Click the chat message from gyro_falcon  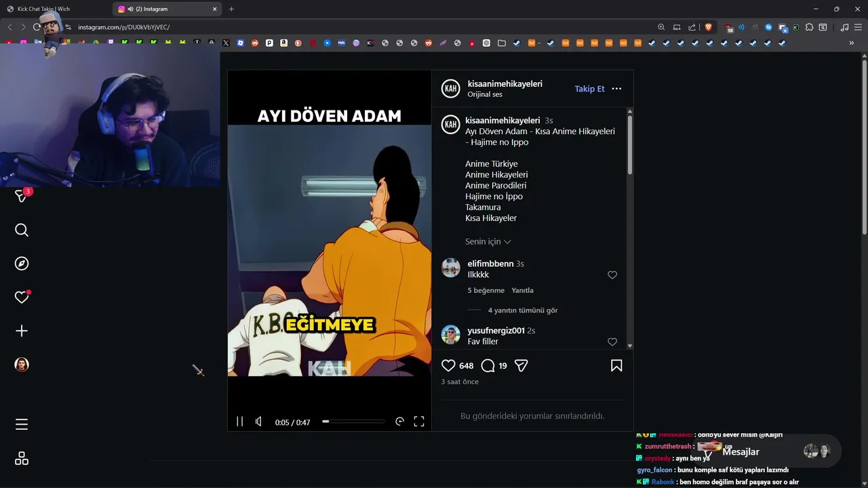(x=713, y=470)
